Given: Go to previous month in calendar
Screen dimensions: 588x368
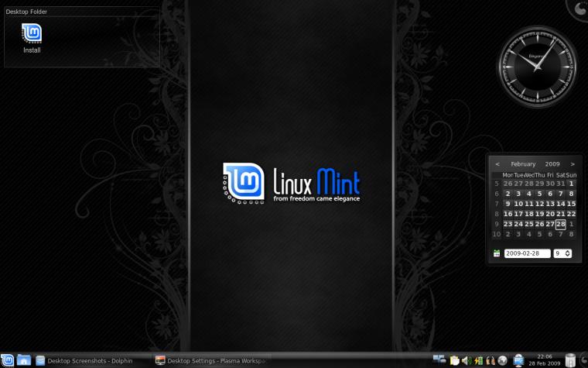Looking at the screenshot, I should [x=497, y=164].
